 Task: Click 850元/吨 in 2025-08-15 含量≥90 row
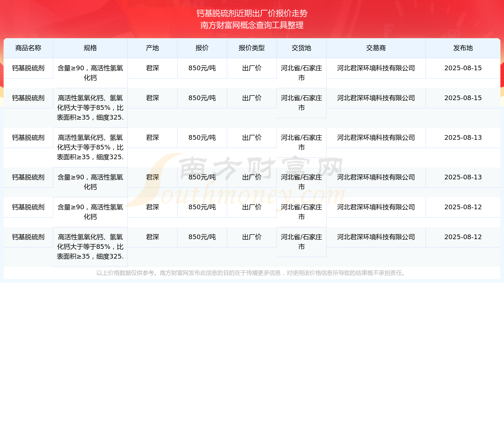point(202,68)
